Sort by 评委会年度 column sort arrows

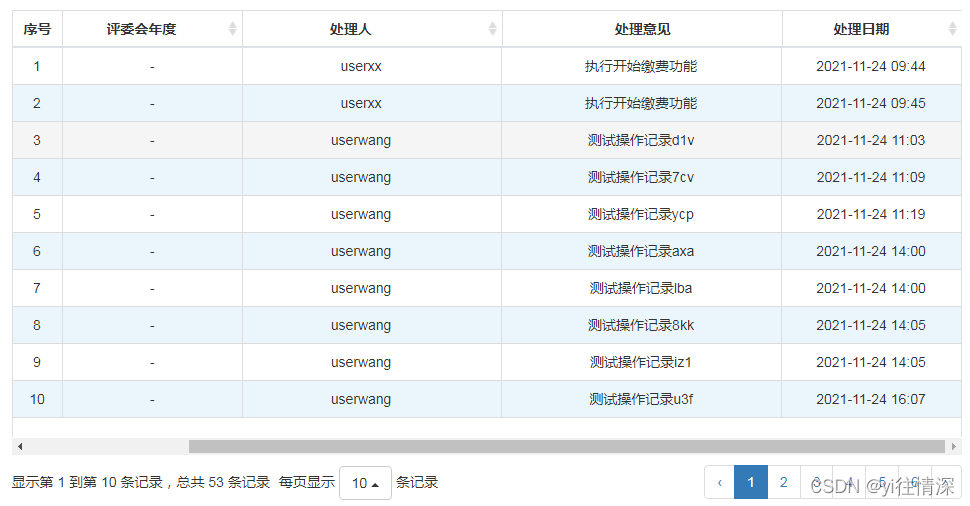pos(233,28)
